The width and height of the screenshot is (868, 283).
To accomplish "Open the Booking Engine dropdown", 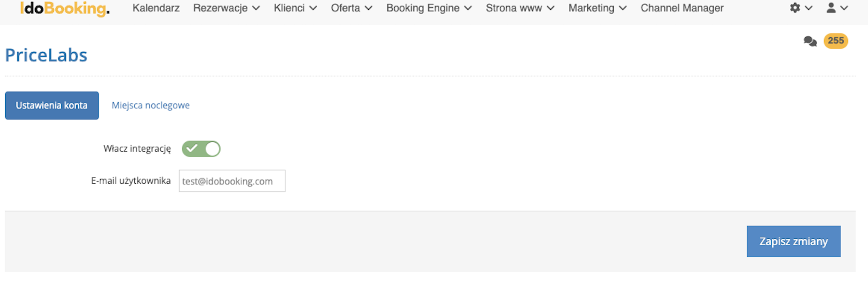I will [x=429, y=8].
